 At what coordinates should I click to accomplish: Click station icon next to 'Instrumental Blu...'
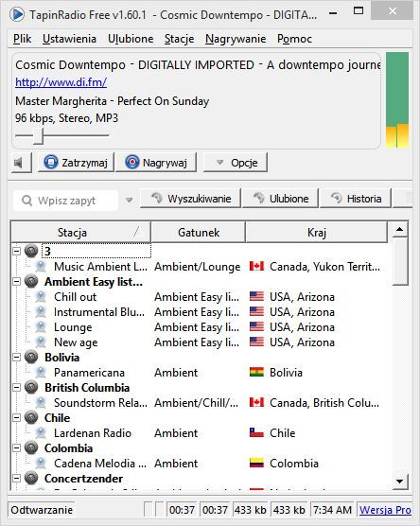[41, 312]
